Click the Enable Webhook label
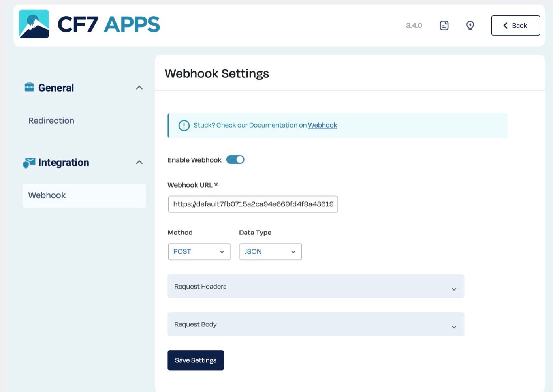The image size is (553, 392). (x=194, y=160)
